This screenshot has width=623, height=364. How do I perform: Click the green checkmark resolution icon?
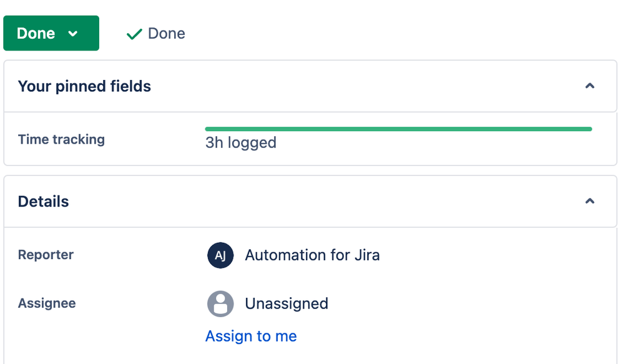134,34
